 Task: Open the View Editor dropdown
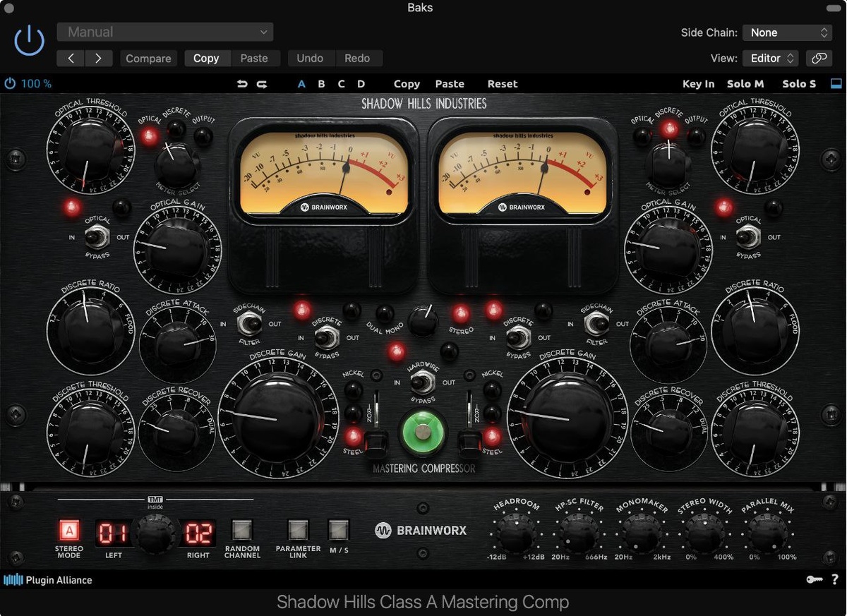point(770,59)
